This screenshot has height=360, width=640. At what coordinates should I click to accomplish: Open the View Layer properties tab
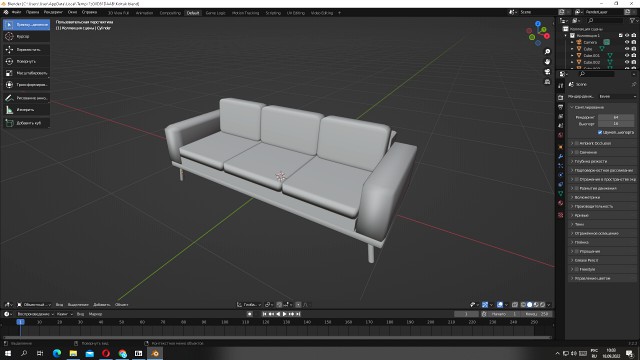(560, 116)
